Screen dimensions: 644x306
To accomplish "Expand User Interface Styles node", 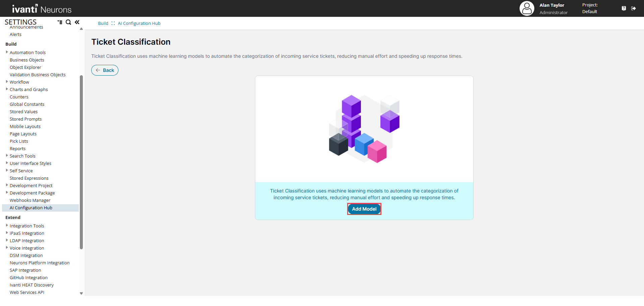I will 7,163.
